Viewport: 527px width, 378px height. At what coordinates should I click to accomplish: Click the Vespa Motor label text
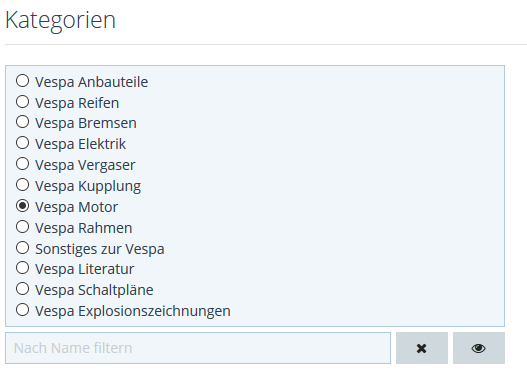click(77, 207)
